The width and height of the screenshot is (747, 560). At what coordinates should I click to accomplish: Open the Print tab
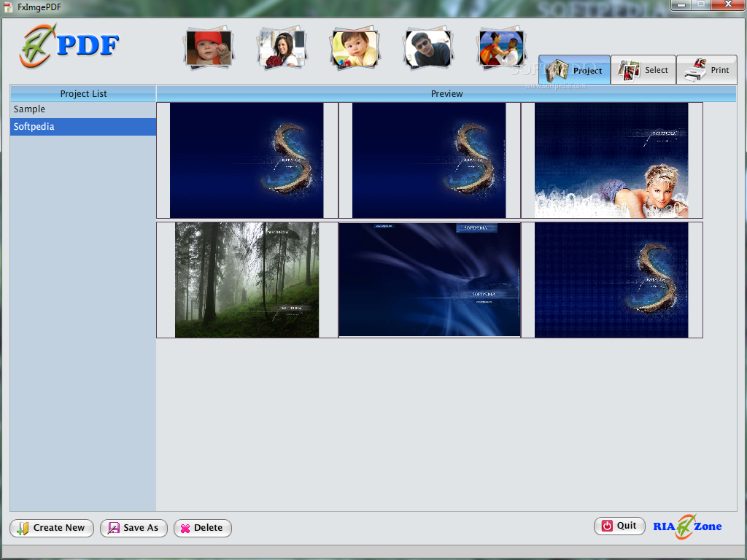[706, 70]
